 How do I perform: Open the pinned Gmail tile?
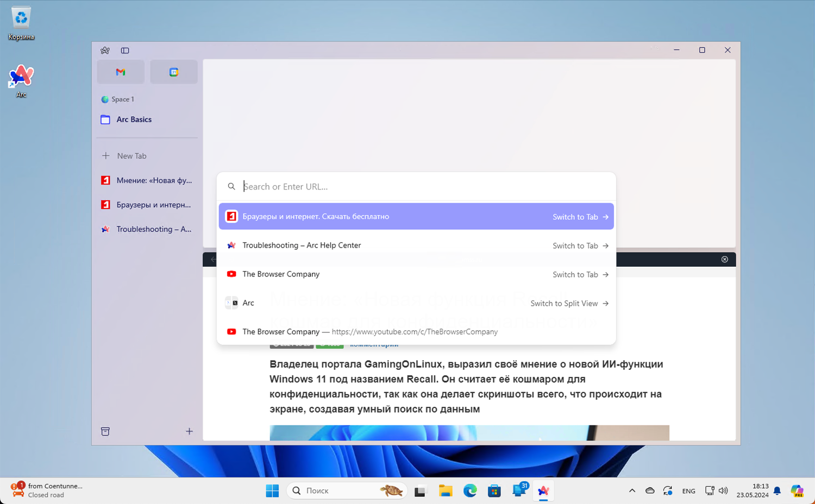click(121, 72)
